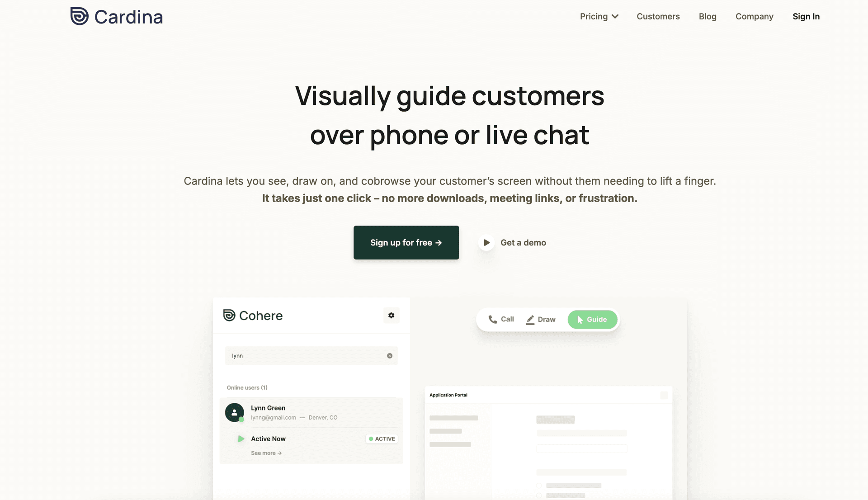Click the Sign In button
Viewport: 868px width, 500px height.
tap(806, 16)
